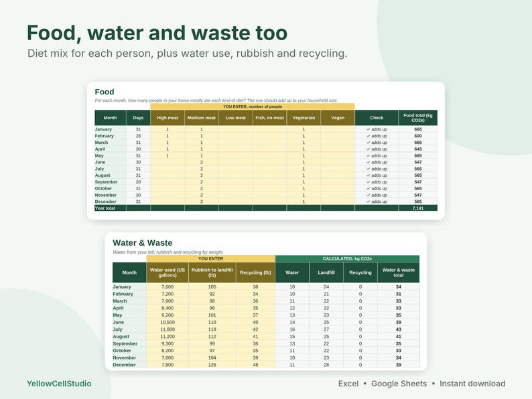This screenshot has height=399, width=532.
Task: Click January's High meat cell
Action: click(168, 129)
